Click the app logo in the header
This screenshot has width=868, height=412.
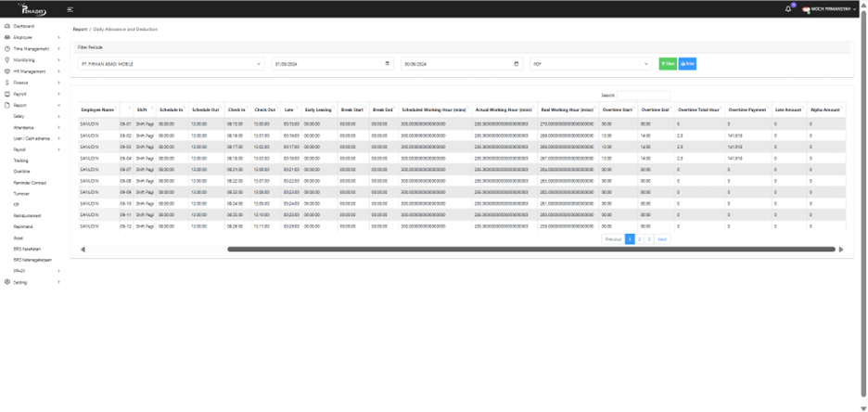(x=32, y=9)
